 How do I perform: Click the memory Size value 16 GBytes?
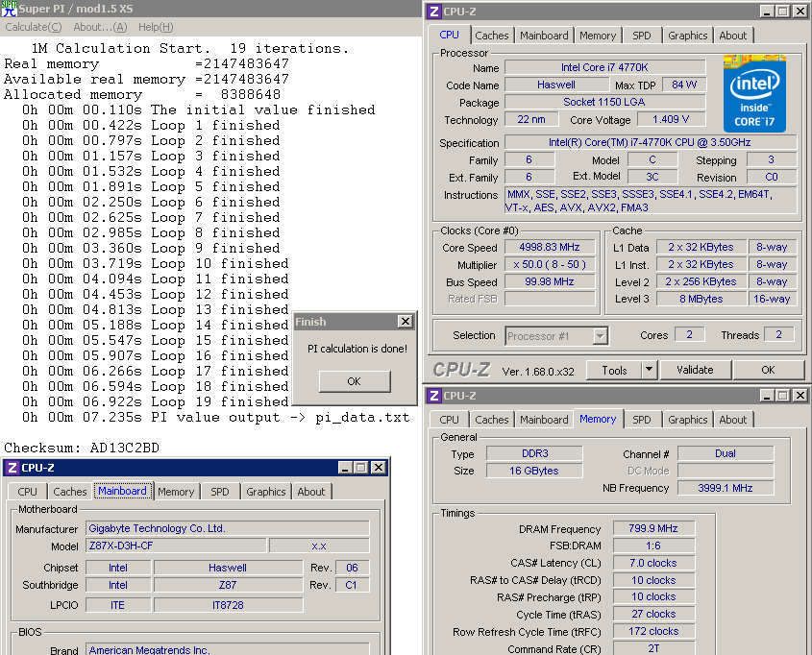pos(534,471)
